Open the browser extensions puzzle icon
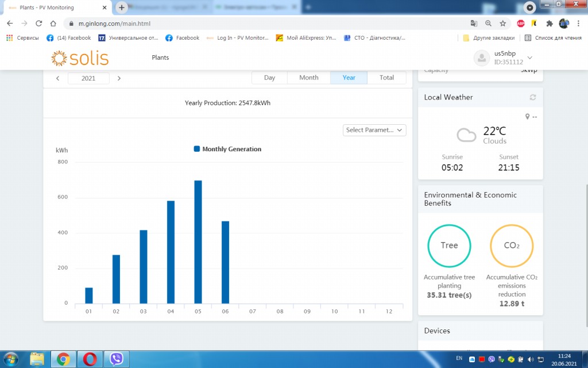 point(549,24)
